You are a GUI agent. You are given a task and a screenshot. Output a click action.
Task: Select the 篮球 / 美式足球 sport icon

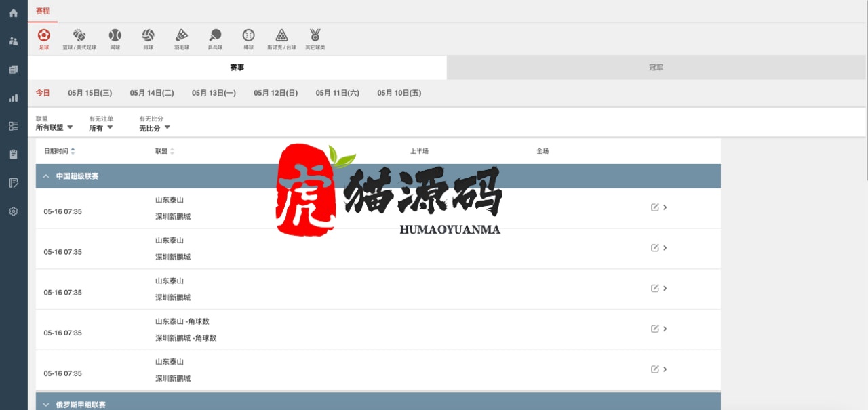click(x=79, y=39)
